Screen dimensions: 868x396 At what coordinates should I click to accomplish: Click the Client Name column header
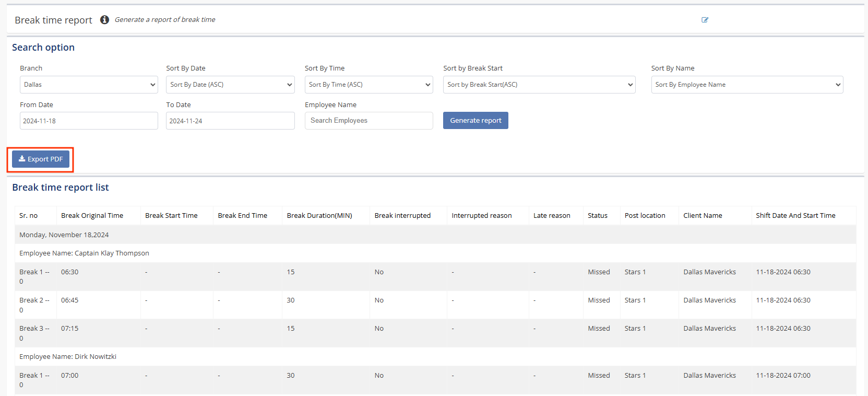coord(703,216)
